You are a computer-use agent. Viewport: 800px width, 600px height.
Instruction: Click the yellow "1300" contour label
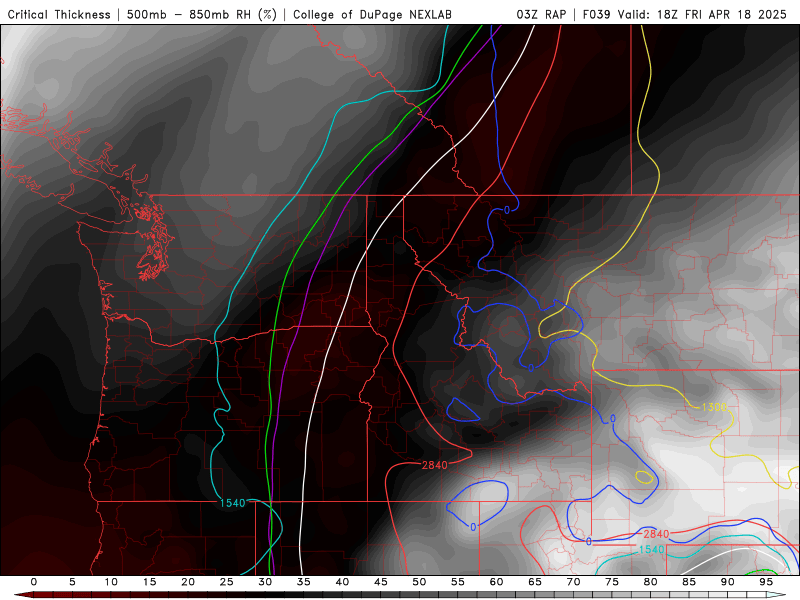click(714, 407)
